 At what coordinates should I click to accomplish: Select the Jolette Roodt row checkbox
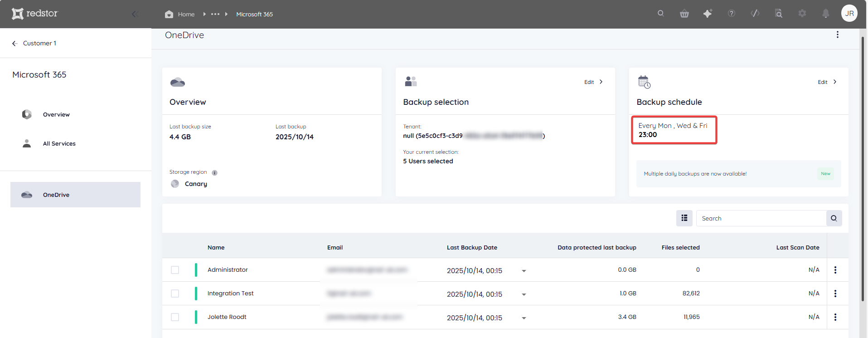click(x=175, y=317)
